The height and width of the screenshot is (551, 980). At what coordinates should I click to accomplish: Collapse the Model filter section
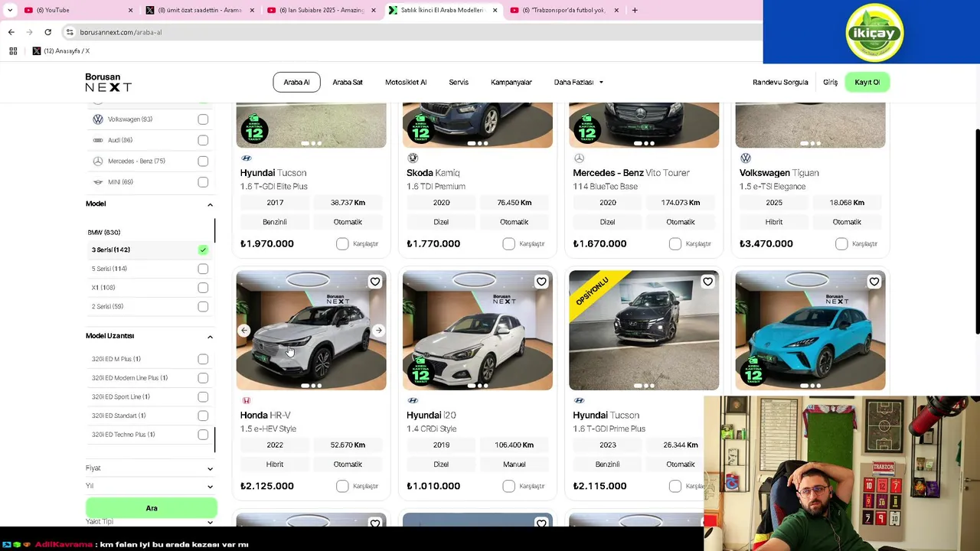pos(210,204)
